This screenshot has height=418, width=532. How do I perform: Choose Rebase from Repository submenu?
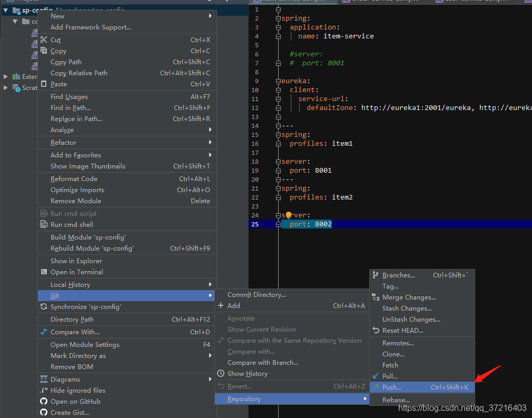[422, 400]
